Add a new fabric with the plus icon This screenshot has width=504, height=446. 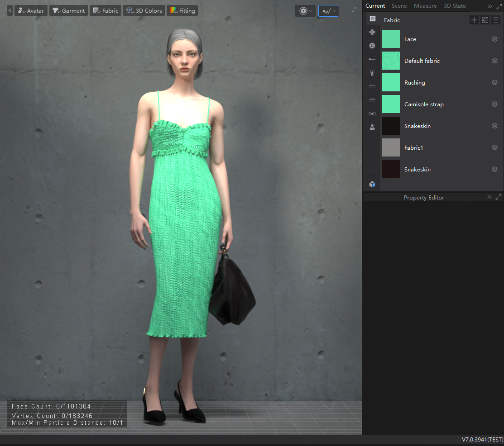(x=474, y=20)
